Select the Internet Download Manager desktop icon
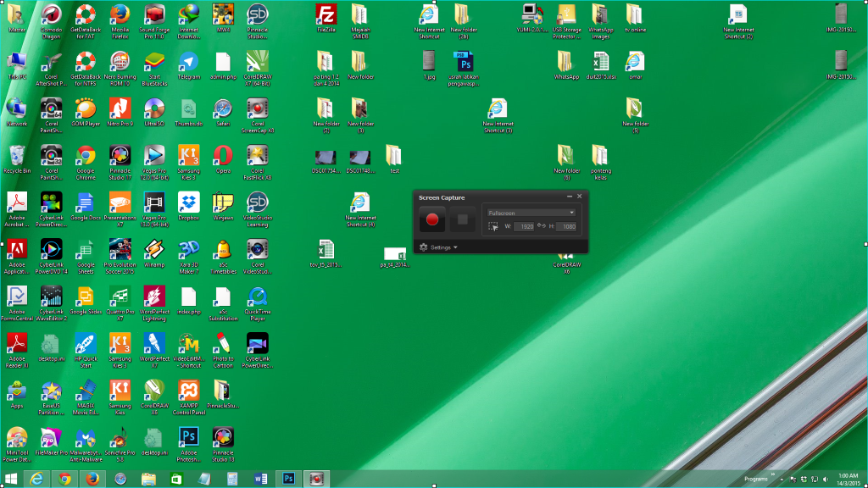 pyautogui.click(x=189, y=21)
